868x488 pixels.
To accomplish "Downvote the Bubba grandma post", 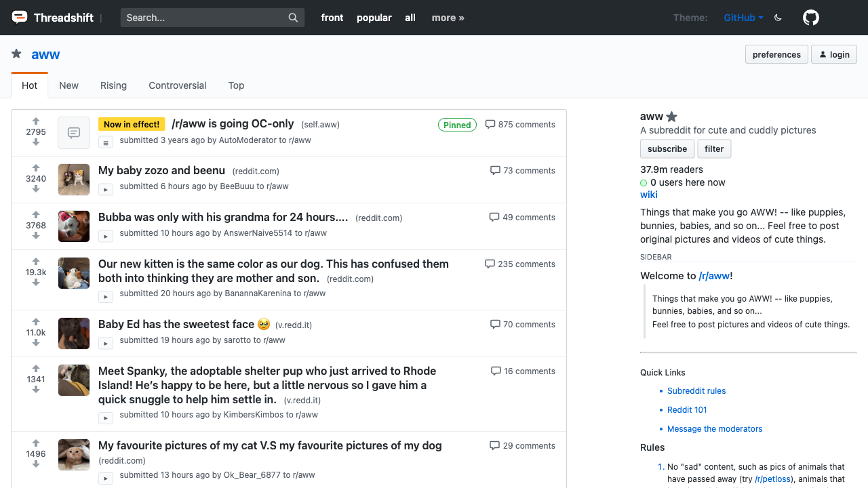I will tap(36, 236).
